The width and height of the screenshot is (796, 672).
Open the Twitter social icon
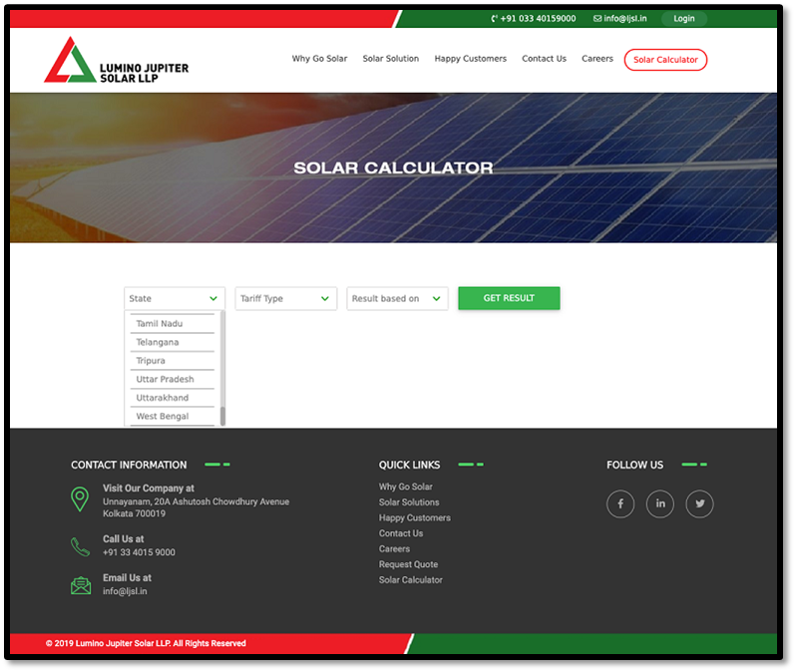(699, 504)
